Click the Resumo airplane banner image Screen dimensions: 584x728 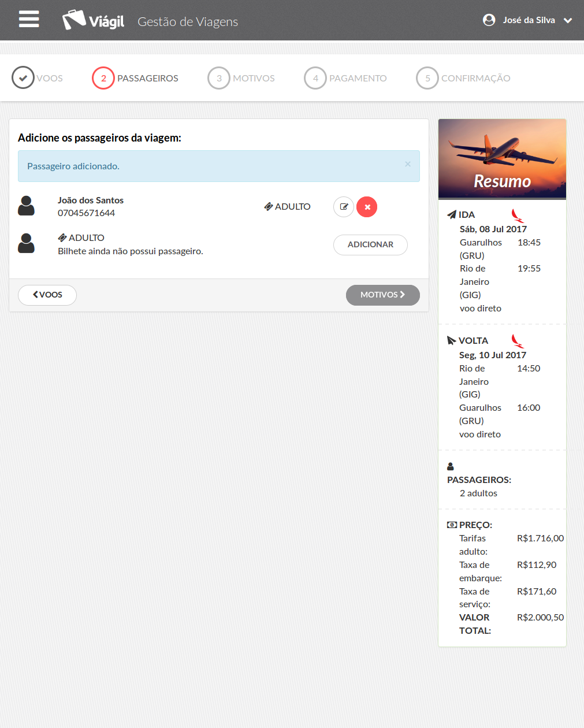coord(502,159)
